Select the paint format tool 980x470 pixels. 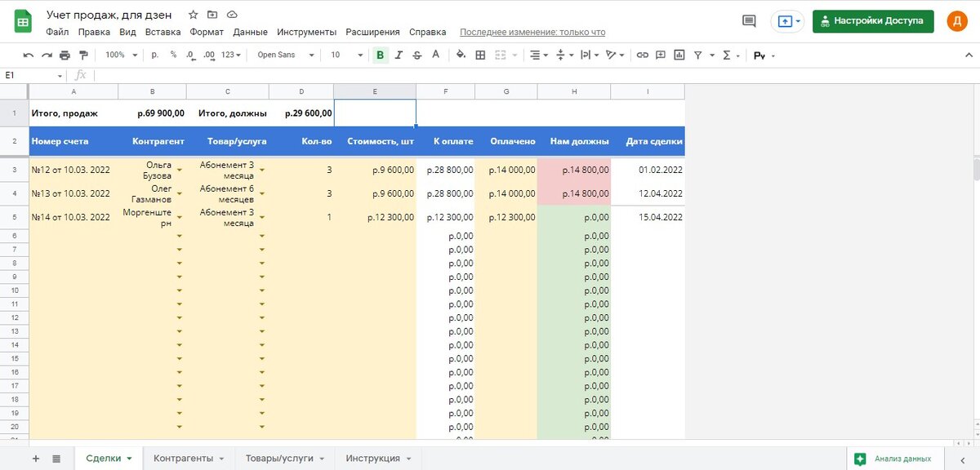(82, 55)
